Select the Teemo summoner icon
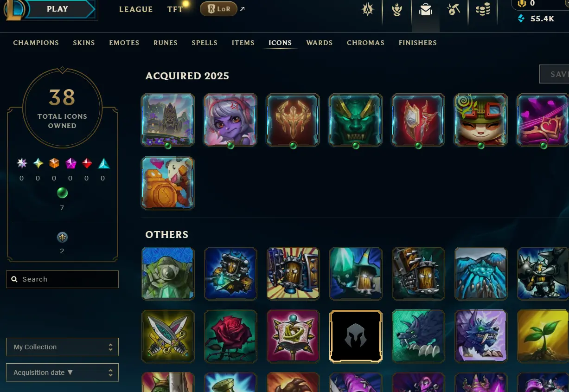 pos(481,120)
